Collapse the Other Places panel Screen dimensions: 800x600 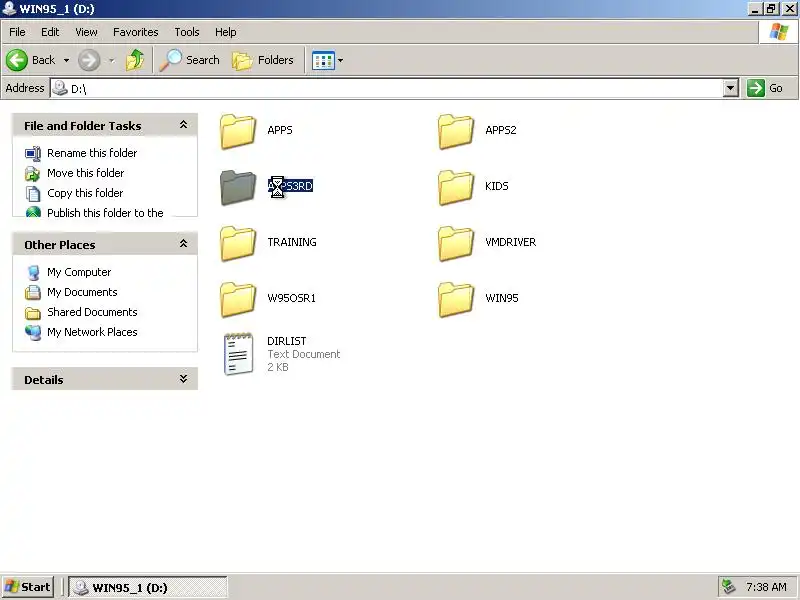183,244
